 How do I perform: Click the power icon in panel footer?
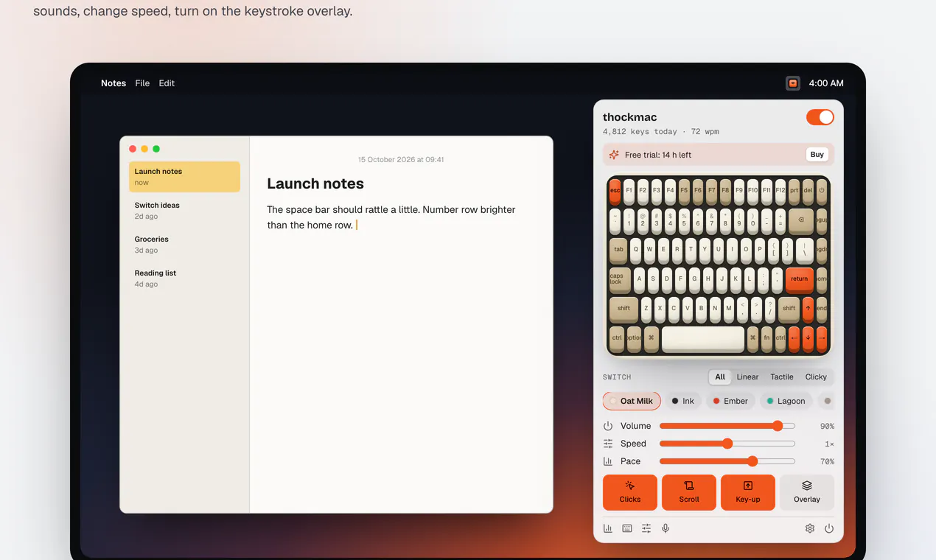click(x=829, y=528)
